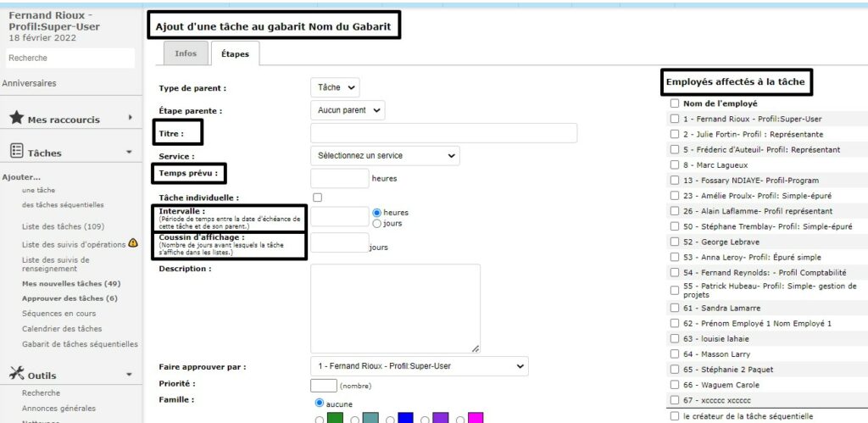Screen dimensions: 868x423
Task: Select the 'jours' interval radio button
Action: [377, 223]
